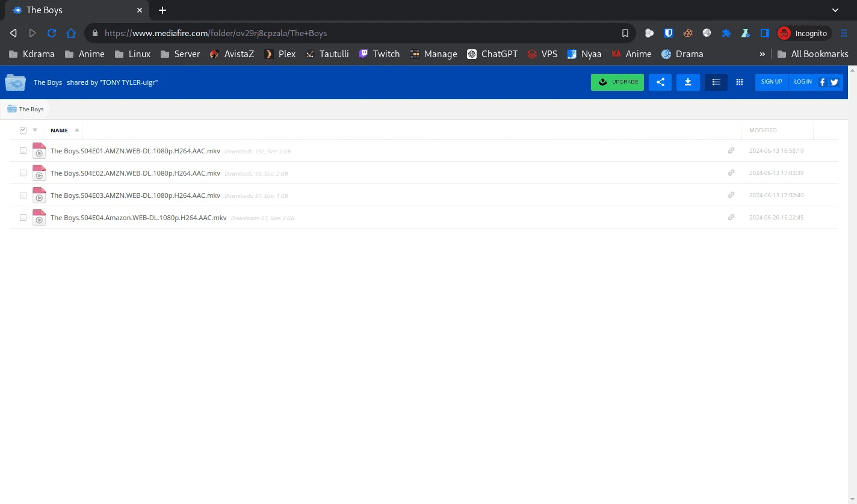Viewport: 857px width, 504px height.
Task: Copy link icon for the S04E04 file
Action: click(731, 217)
